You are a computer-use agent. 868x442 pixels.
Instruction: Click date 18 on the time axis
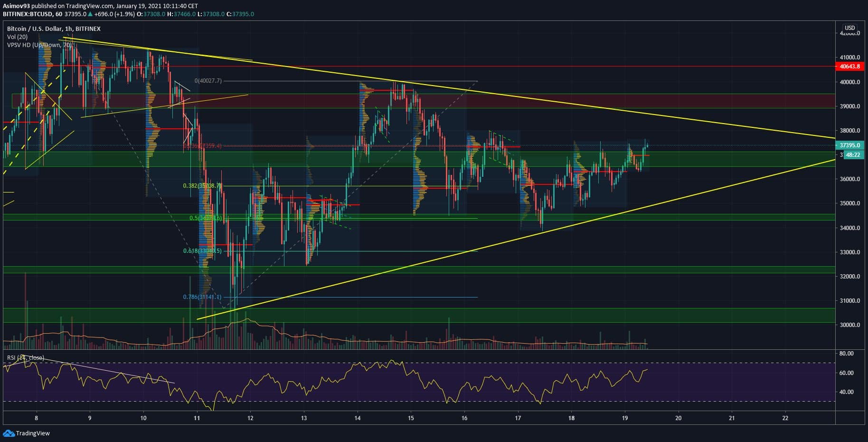(571, 418)
